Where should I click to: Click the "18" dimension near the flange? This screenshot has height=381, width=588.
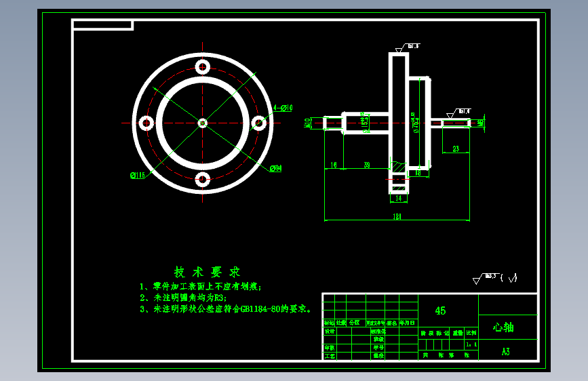(418, 173)
